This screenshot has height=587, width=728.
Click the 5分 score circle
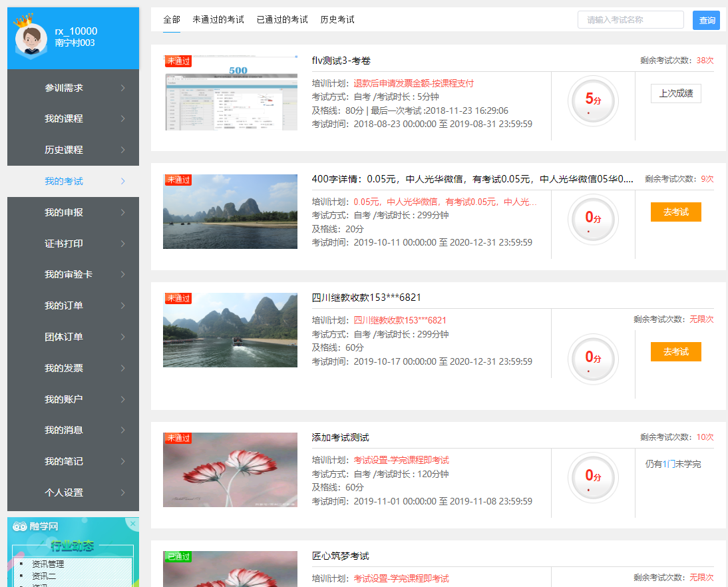click(593, 100)
